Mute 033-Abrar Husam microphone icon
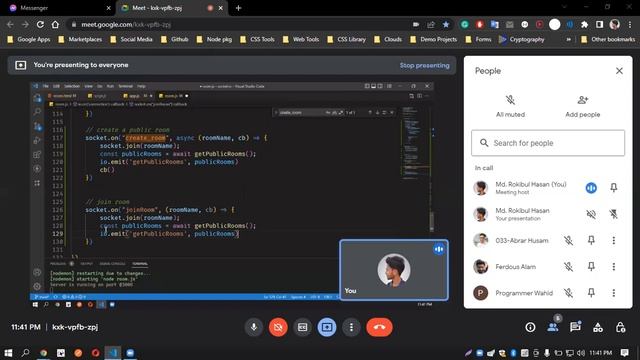 tap(568, 240)
